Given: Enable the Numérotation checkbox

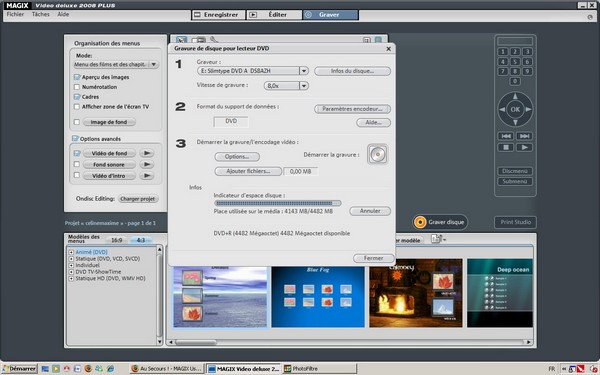Looking at the screenshot, I should pos(77,87).
